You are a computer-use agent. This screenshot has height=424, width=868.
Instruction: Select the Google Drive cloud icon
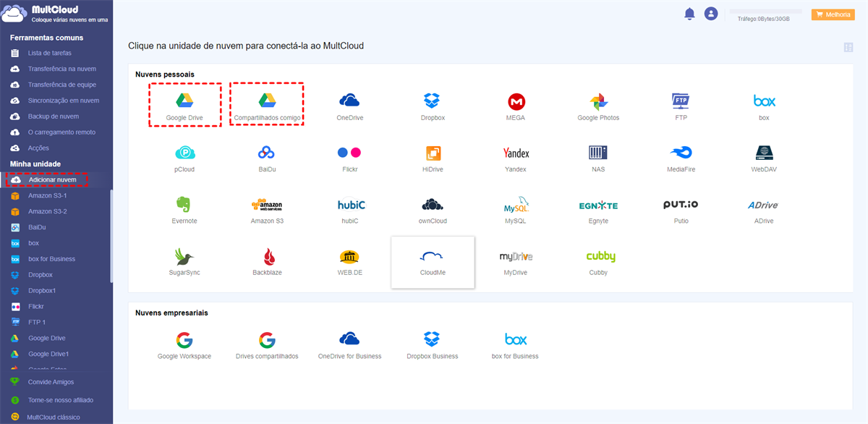185,101
